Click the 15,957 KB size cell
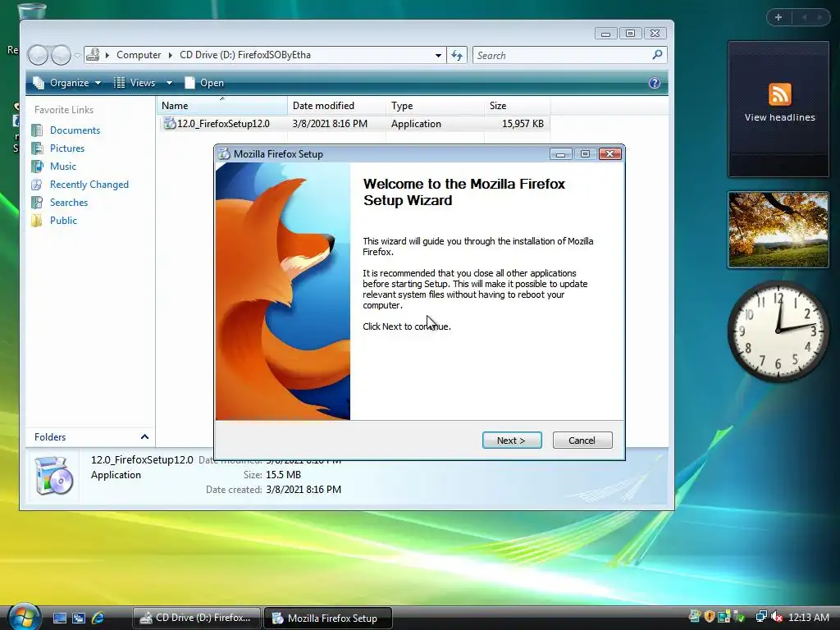This screenshot has width=840, height=630. [x=523, y=124]
